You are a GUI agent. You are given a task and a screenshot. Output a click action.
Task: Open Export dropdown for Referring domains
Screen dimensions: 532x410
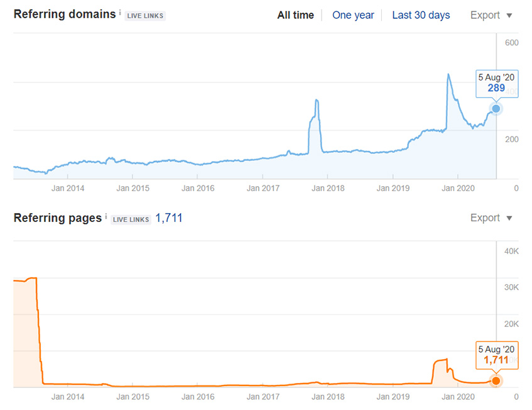(491, 15)
